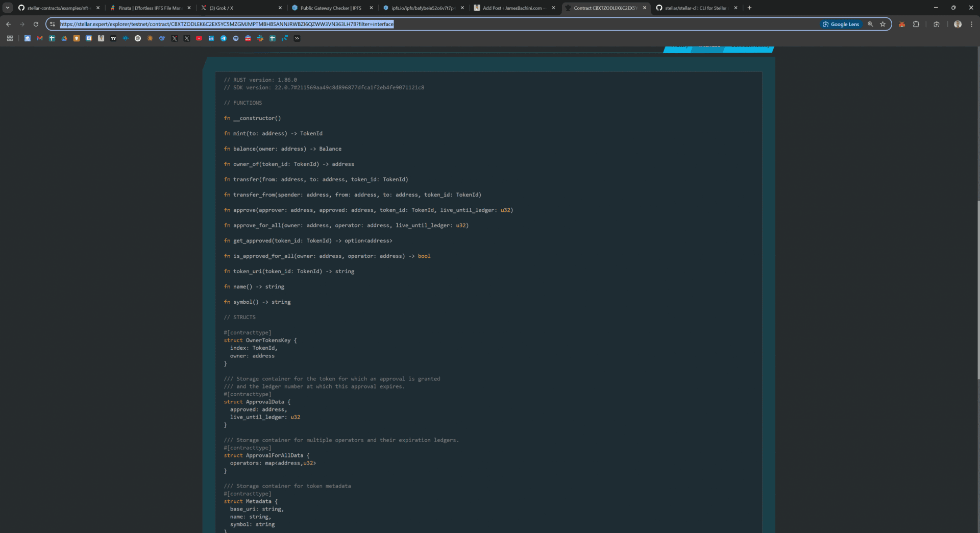Open the Chrome three-dot menu

pyautogui.click(x=971, y=24)
